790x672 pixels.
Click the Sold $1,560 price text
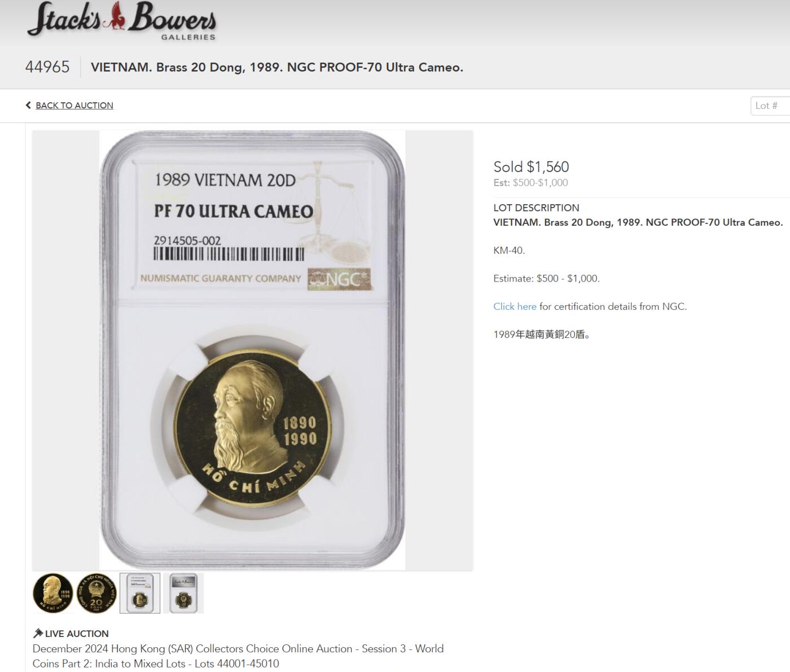point(531,167)
